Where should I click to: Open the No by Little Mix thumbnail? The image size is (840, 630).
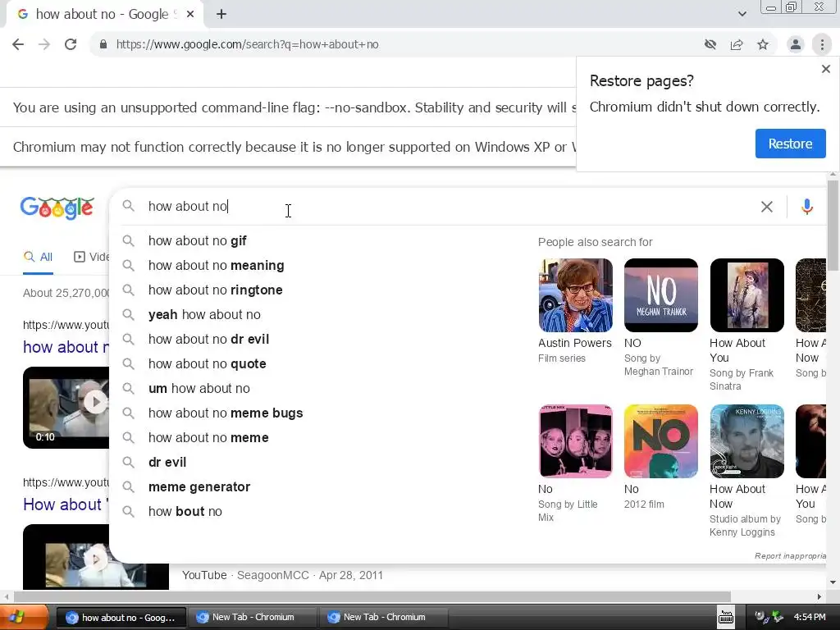[x=575, y=441]
